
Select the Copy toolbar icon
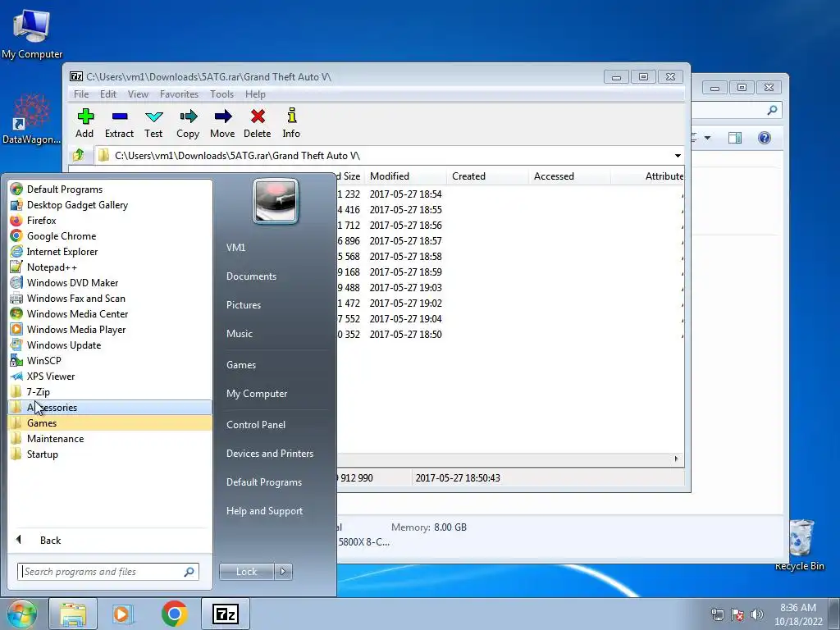pyautogui.click(x=188, y=124)
